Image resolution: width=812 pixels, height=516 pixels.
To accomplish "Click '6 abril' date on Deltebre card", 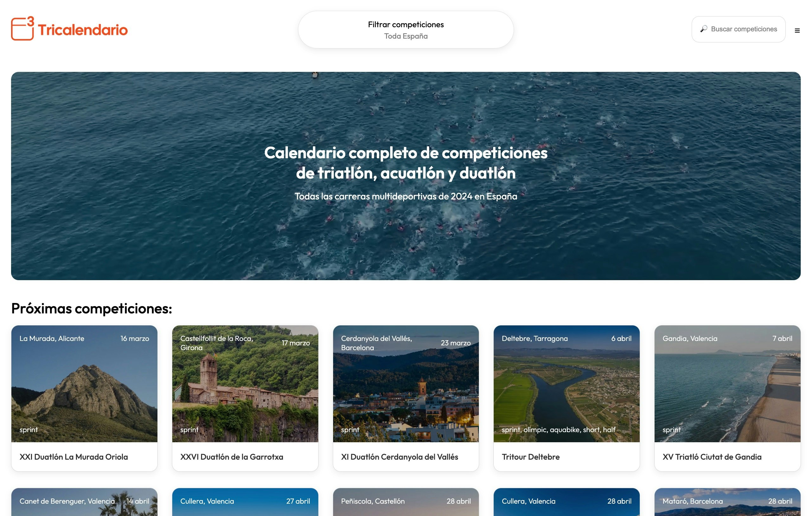I will point(621,338).
